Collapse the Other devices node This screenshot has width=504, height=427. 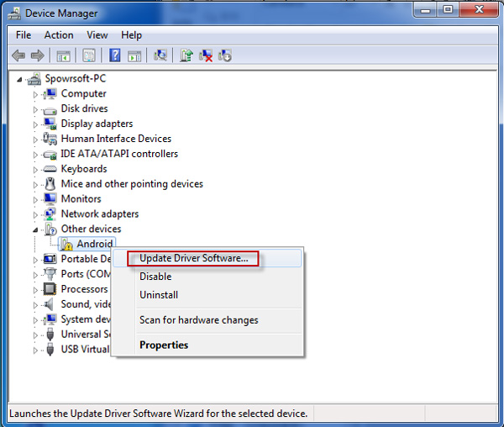35,230
